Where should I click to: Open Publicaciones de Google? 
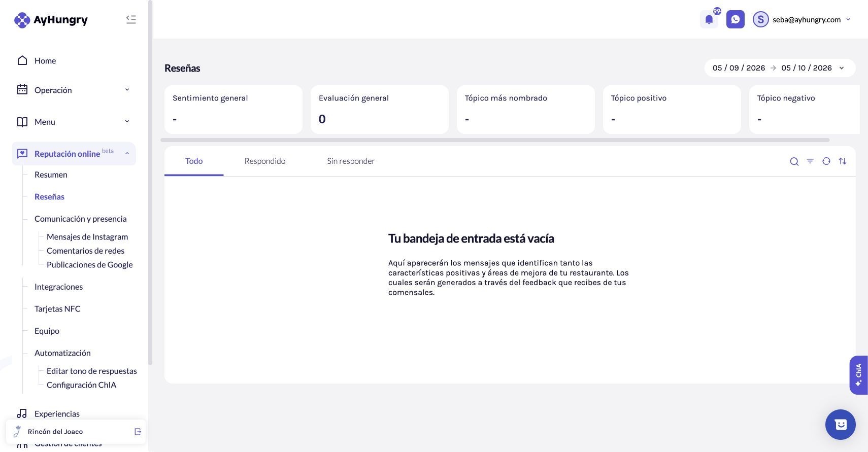point(90,265)
